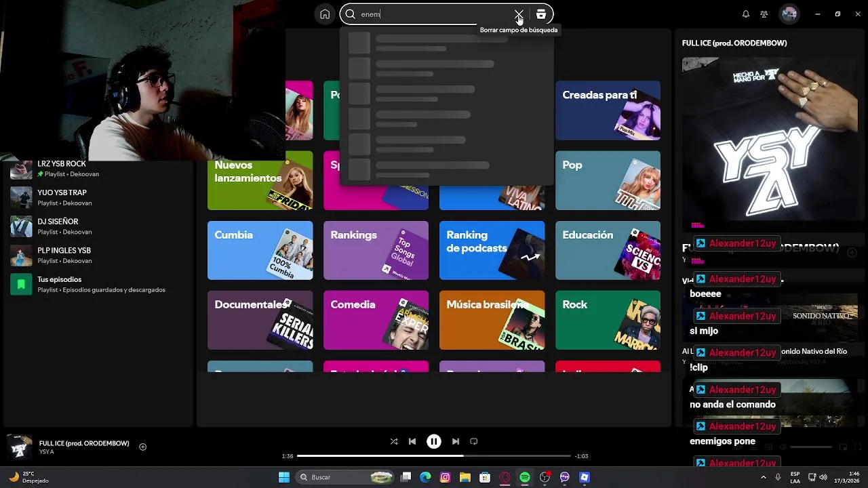Open Microsoft Store from taskbar

click(485, 477)
